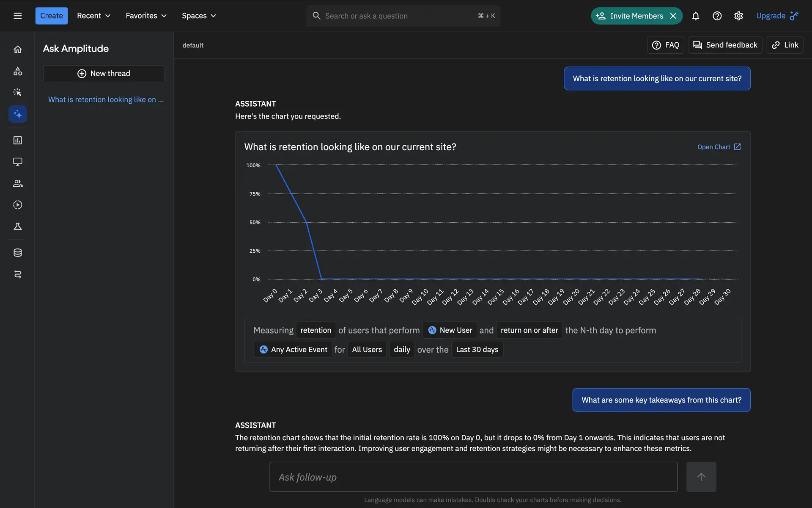Viewport: 812px width, 508px height.
Task: Expand the Recent dropdown
Action: tap(93, 16)
